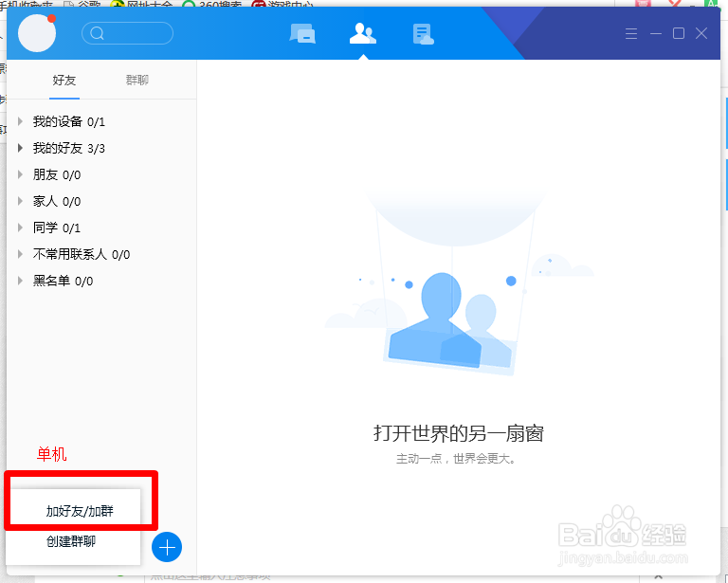This screenshot has width=728, height=583.
Task: Expand the 黑名单 group arrow
Action: tap(20, 281)
